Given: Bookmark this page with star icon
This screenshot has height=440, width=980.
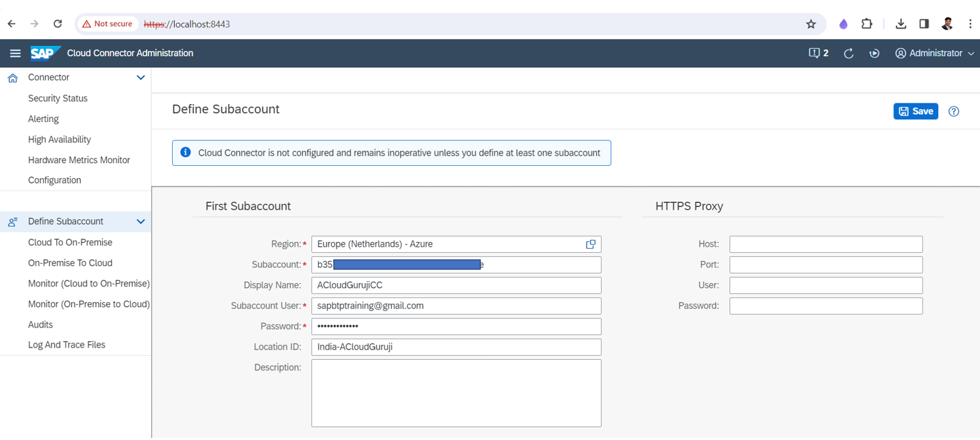Looking at the screenshot, I should [811, 24].
